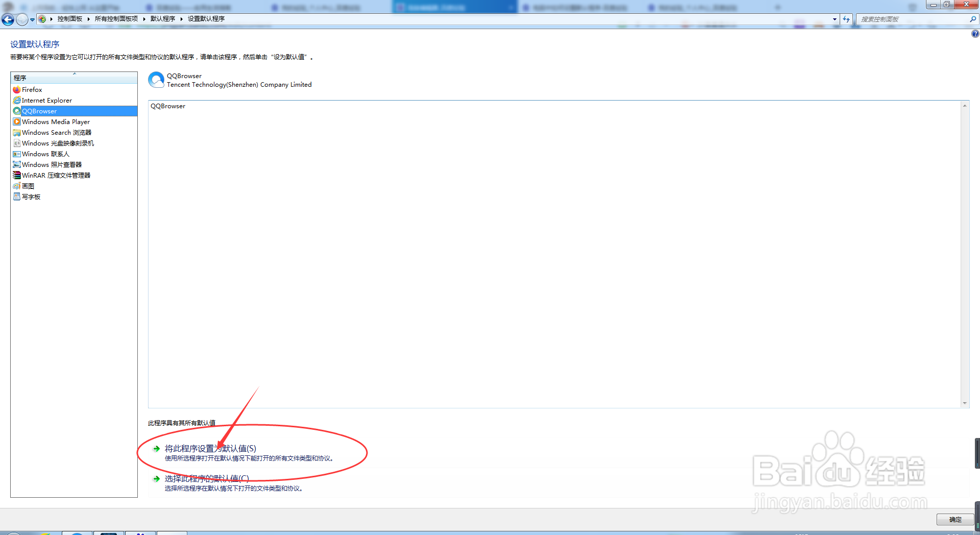Click 此程序具有其所有默认值 status text
Viewport: 980px width, 535px height.
[182, 423]
